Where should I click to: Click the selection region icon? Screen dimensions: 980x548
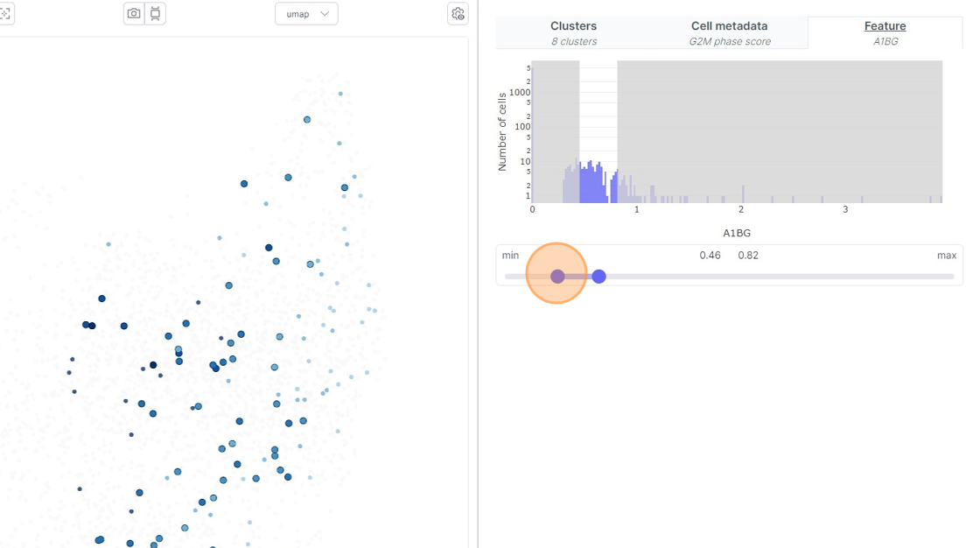[x=5, y=13]
